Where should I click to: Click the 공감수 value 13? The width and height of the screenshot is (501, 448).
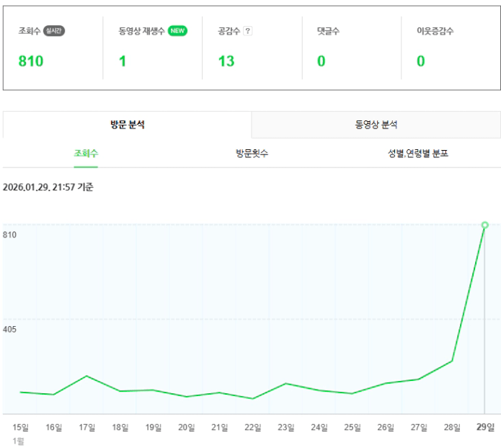click(226, 61)
